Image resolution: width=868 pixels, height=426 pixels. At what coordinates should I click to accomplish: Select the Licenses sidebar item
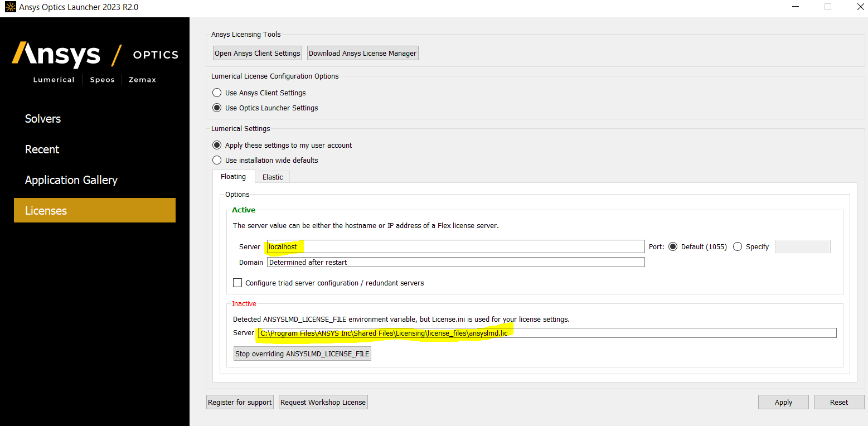[x=95, y=210]
